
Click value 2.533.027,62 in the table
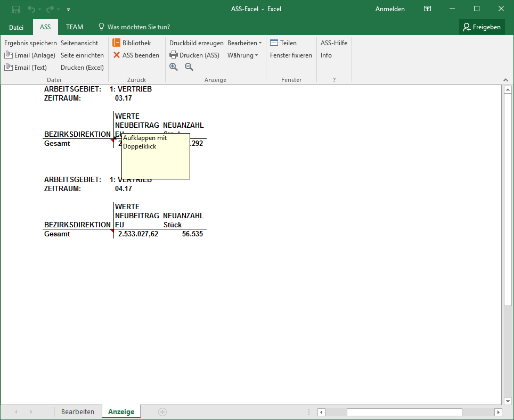[x=138, y=234]
